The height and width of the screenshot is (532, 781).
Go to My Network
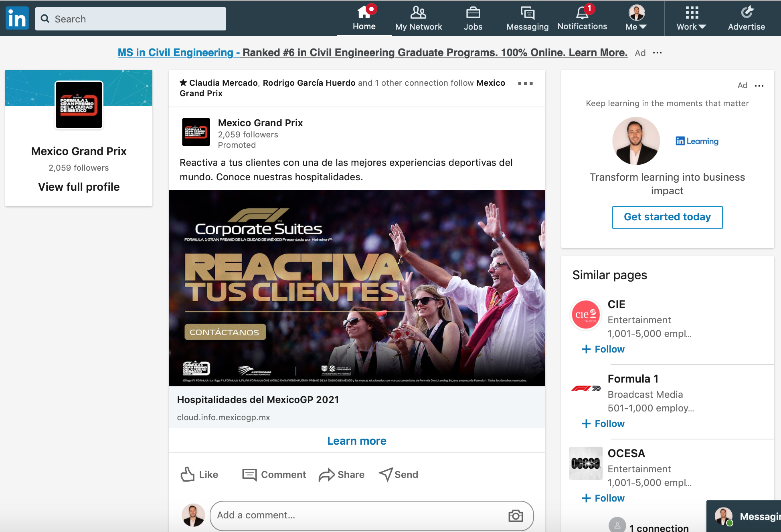(x=419, y=18)
